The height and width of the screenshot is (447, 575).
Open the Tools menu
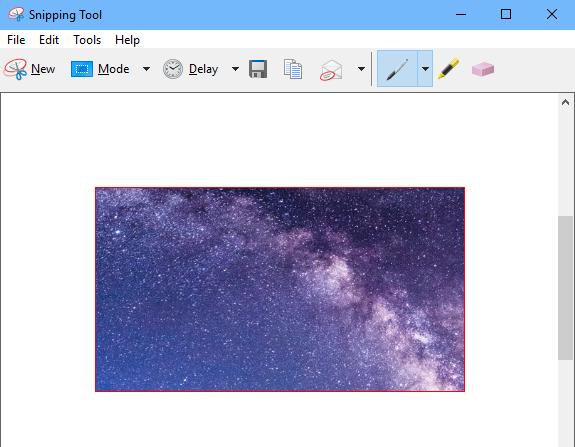point(87,40)
